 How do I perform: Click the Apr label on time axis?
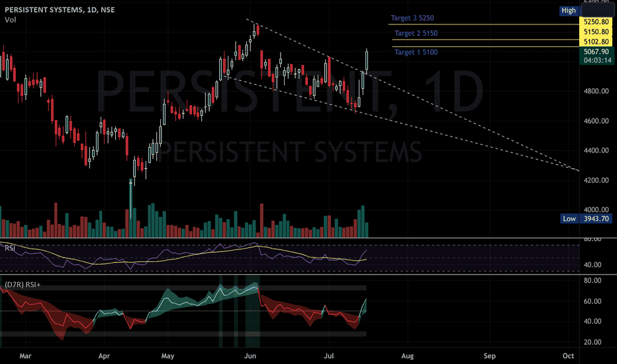pyautogui.click(x=104, y=356)
